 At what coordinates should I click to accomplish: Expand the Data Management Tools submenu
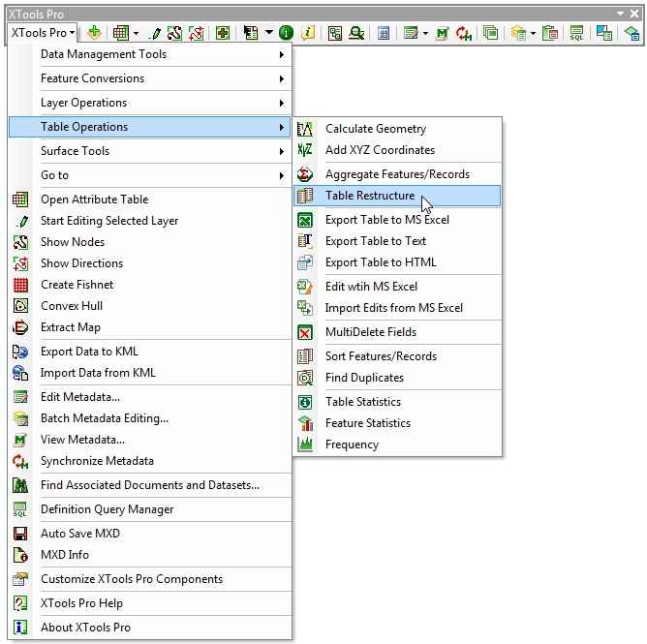(150, 54)
